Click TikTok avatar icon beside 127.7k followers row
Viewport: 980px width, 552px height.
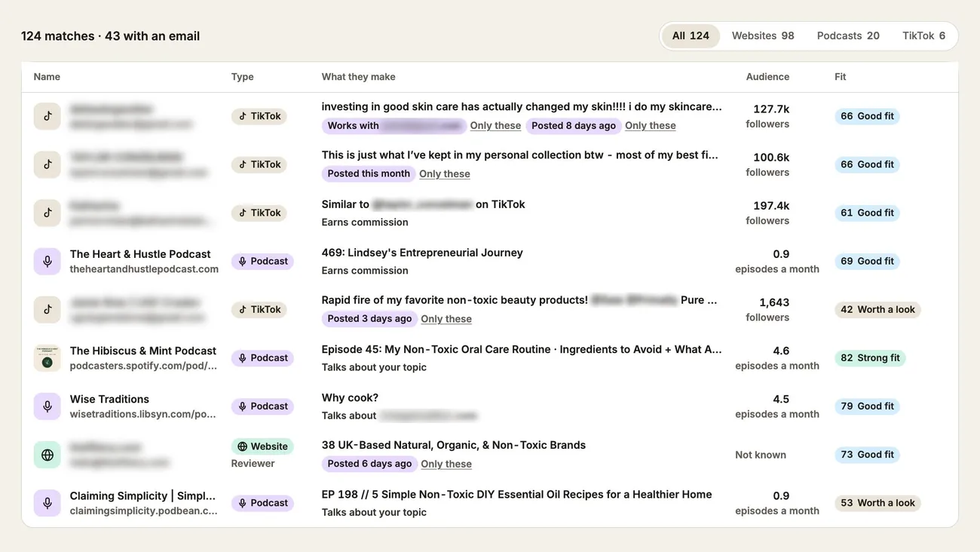click(x=47, y=116)
